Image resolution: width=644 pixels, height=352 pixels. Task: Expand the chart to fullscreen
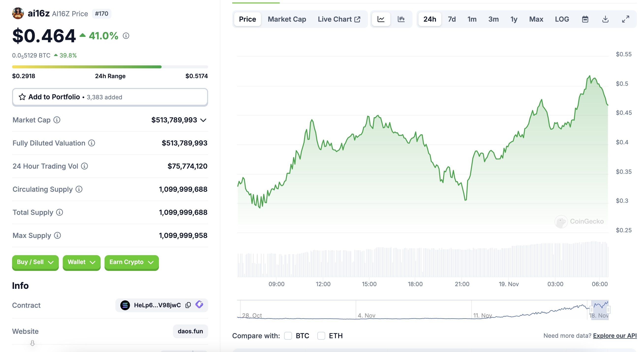(x=626, y=19)
